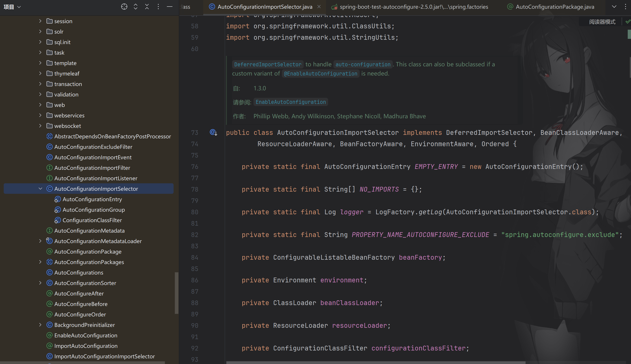Expand the webservices folder
Image resolution: width=631 pixels, height=364 pixels.
click(40, 115)
